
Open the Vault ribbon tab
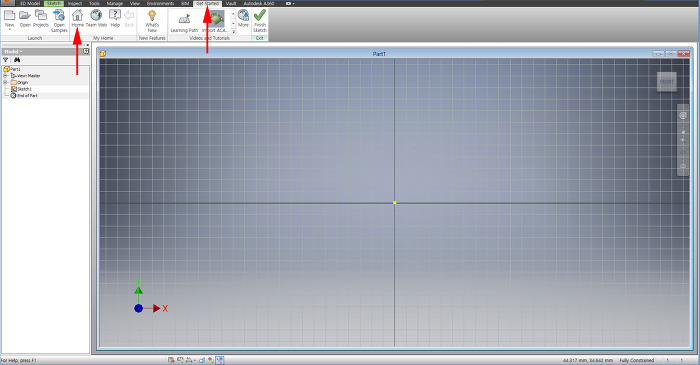click(x=231, y=3)
